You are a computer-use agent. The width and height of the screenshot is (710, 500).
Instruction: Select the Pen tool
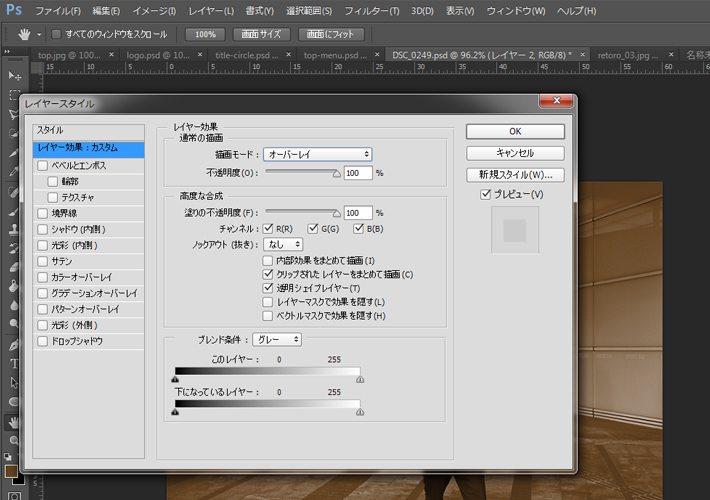14,345
